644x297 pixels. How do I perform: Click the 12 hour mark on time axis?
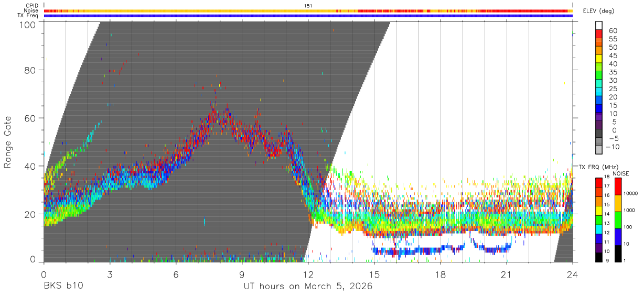pos(308,273)
